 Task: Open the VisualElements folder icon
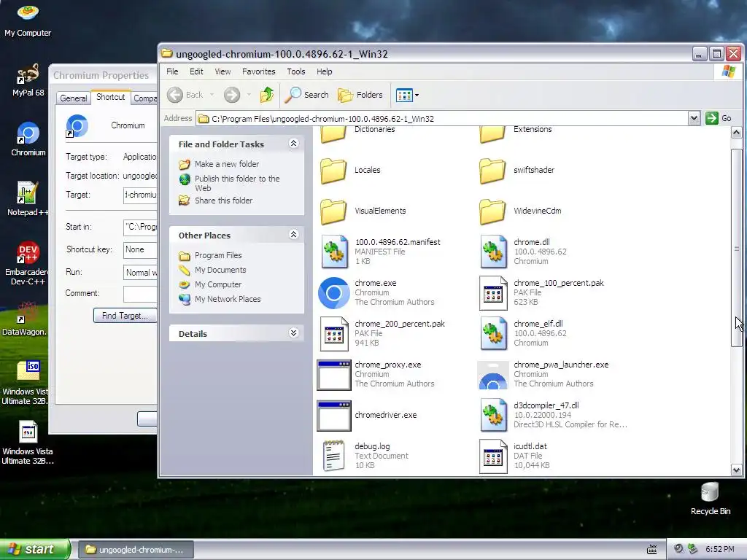(333, 211)
